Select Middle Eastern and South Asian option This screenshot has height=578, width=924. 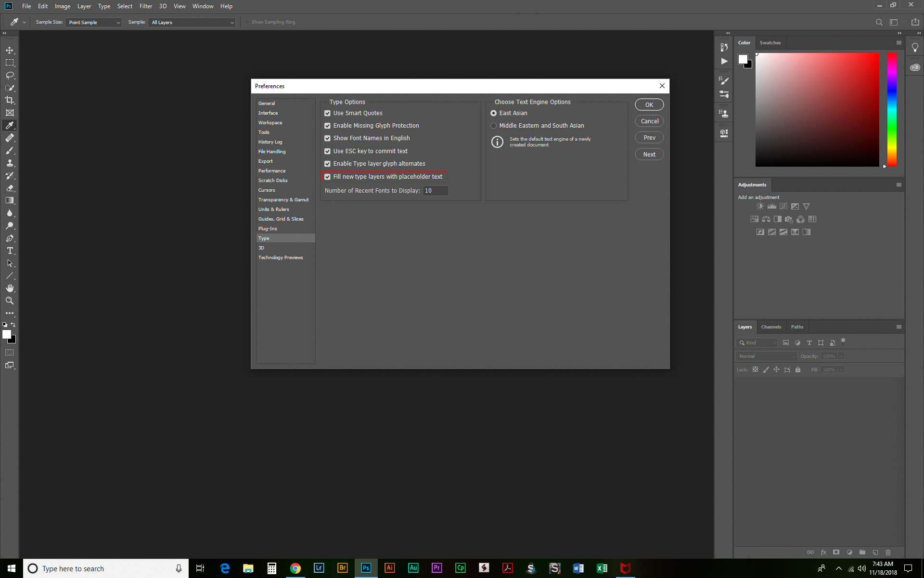pos(493,126)
